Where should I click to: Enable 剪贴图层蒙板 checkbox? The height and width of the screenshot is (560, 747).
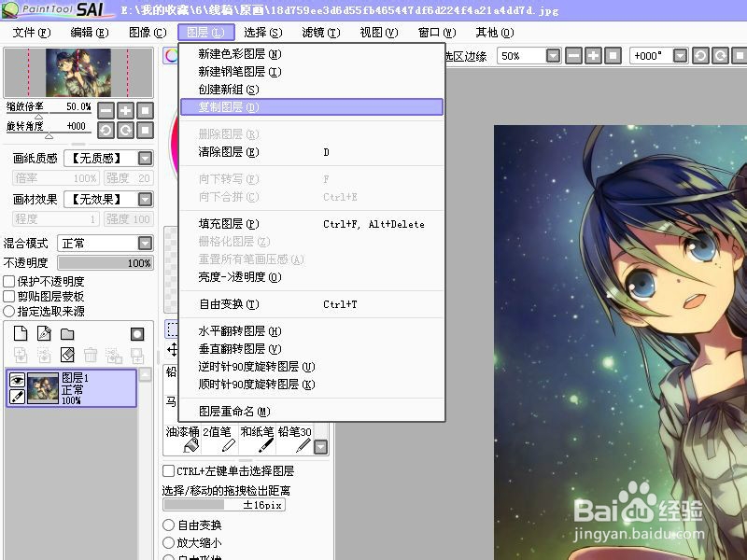8,296
